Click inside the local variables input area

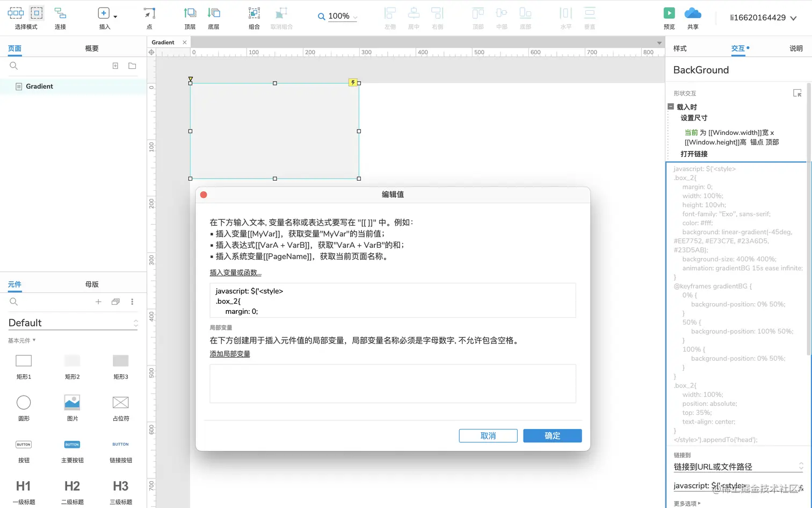click(x=393, y=383)
